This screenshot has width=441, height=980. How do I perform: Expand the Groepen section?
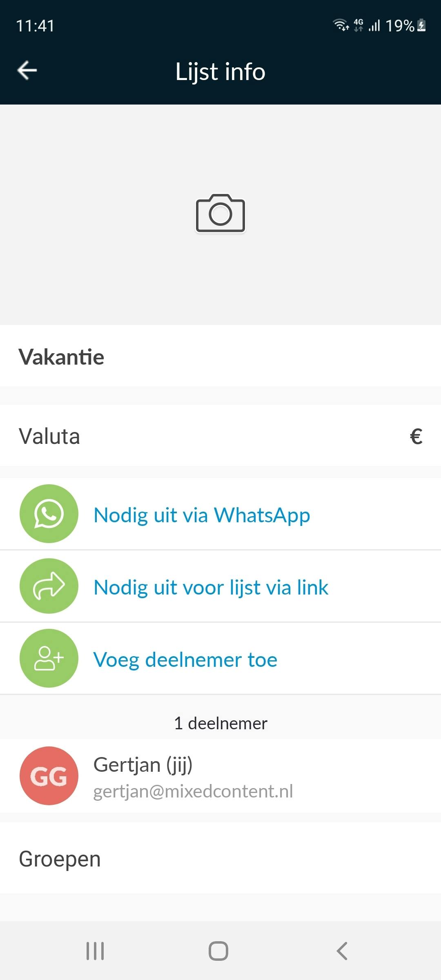coord(60,859)
